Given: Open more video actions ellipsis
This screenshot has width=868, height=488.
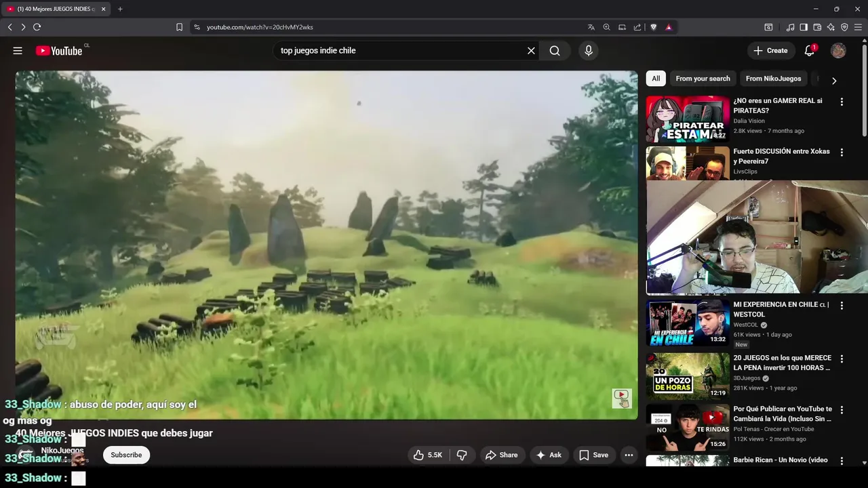Looking at the screenshot, I should 629,455.
